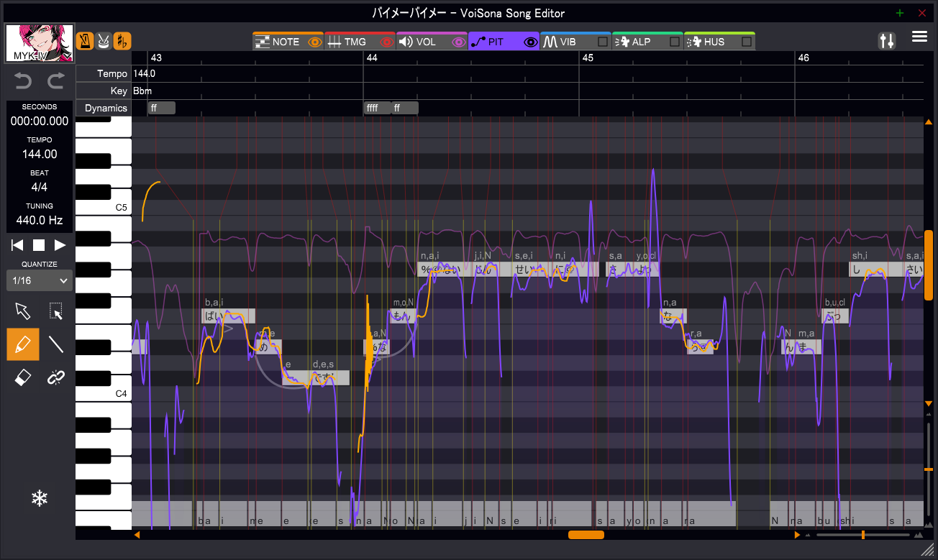This screenshot has width=938, height=560.
Task: Select the note labeled sh,i
Action: tap(877, 270)
